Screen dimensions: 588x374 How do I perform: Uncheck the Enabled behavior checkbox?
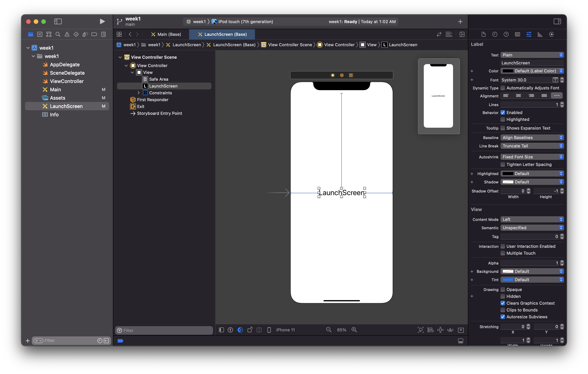[503, 113]
